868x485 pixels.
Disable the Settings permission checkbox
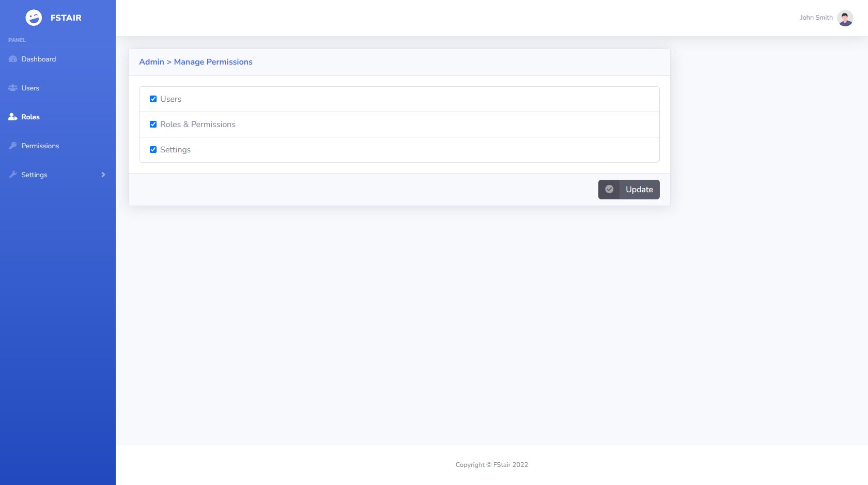[x=153, y=150]
